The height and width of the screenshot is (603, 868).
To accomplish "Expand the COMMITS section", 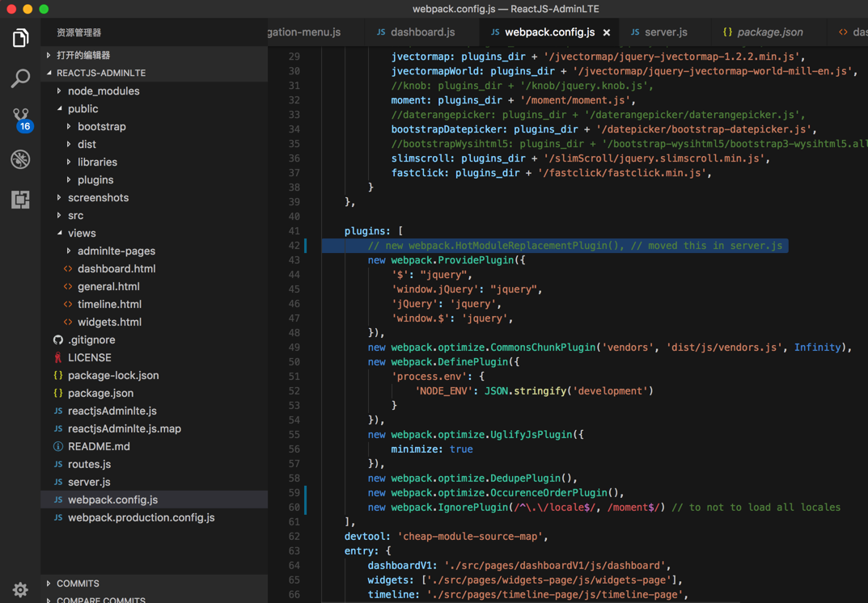I will [78, 584].
